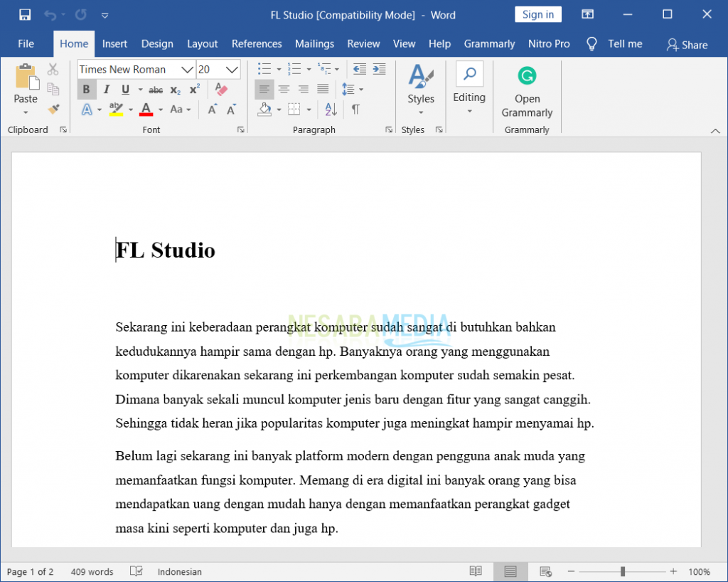Open Grammarly from the ribbon
Image resolution: width=728 pixels, height=582 pixels.
tap(527, 92)
